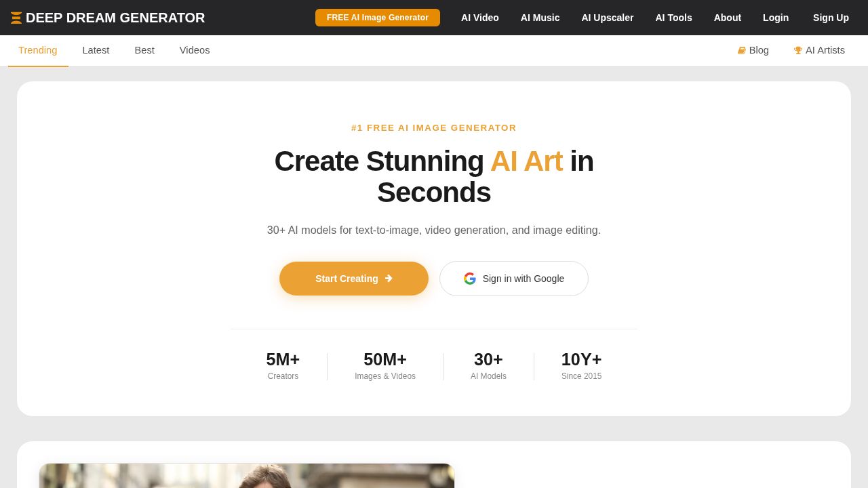This screenshot has width=868, height=488.
Task: Click the Sign Up link
Action: click(x=831, y=18)
